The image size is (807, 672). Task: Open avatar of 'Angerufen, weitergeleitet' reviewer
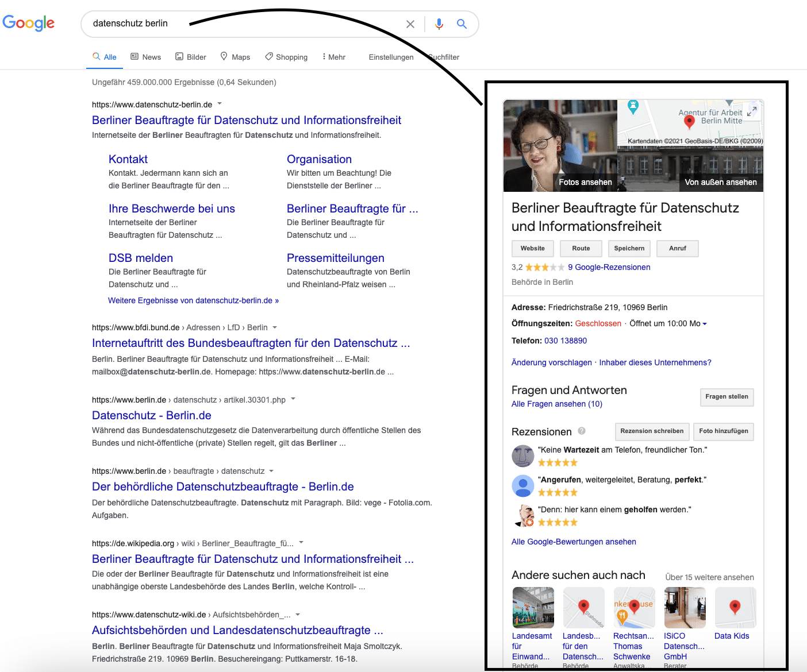[x=522, y=486]
